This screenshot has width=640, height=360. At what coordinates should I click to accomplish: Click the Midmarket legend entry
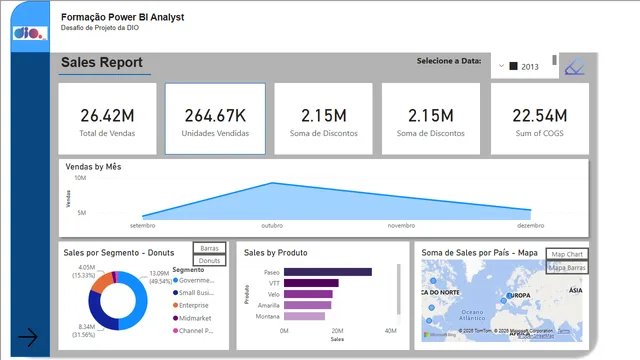tap(192, 318)
